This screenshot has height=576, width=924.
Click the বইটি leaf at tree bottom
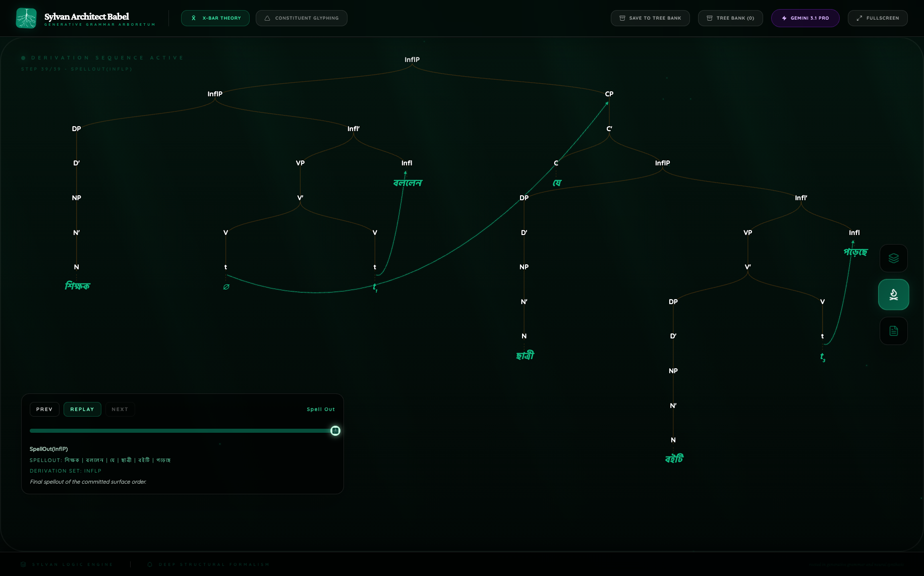click(x=674, y=459)
